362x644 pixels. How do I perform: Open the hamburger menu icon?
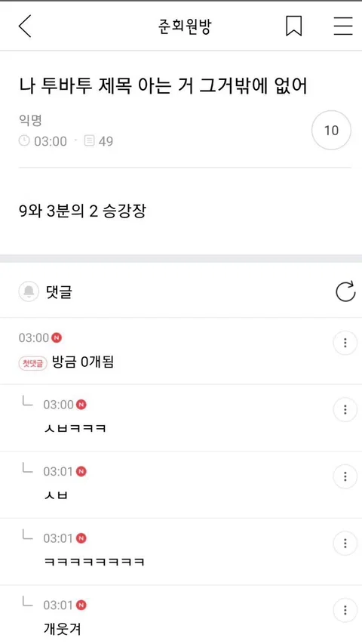coord(343,26)
